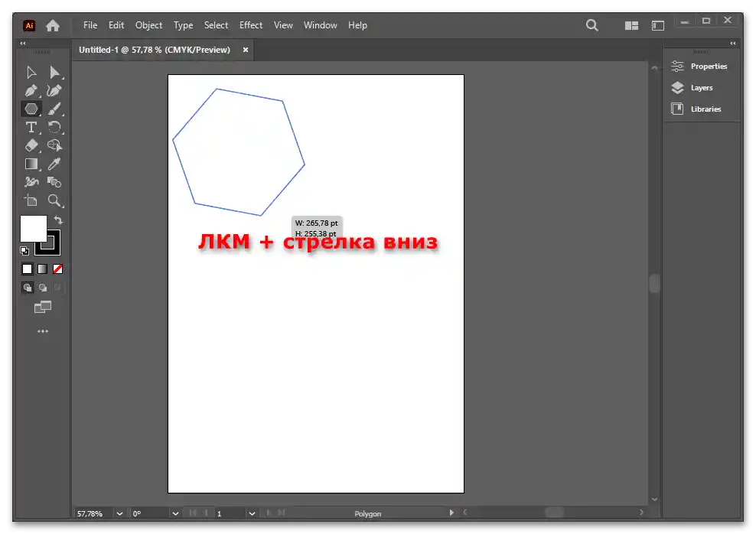Screen dimensions: 756x534
Task: Select the Polygon tool in the toolbar
Action: (x=31, y=109)
